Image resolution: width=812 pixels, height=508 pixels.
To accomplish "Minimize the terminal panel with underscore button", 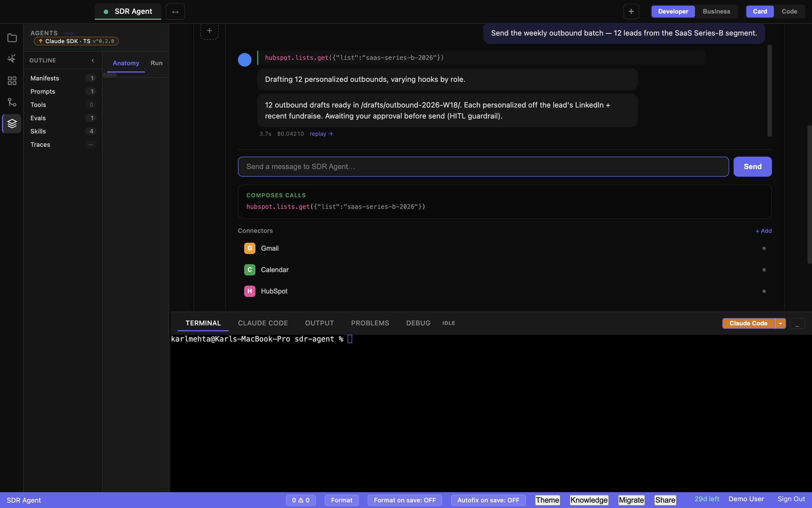I will 797,323.
